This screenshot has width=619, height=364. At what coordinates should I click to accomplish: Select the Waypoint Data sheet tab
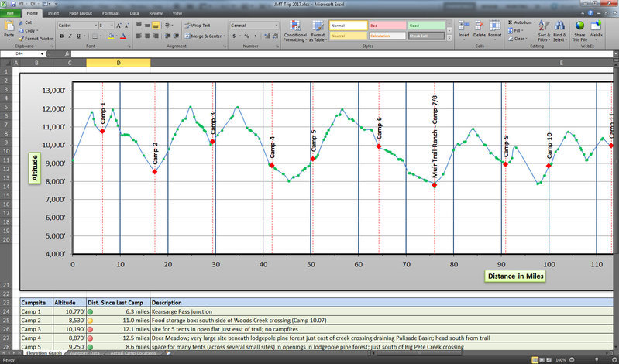[84, 353]
